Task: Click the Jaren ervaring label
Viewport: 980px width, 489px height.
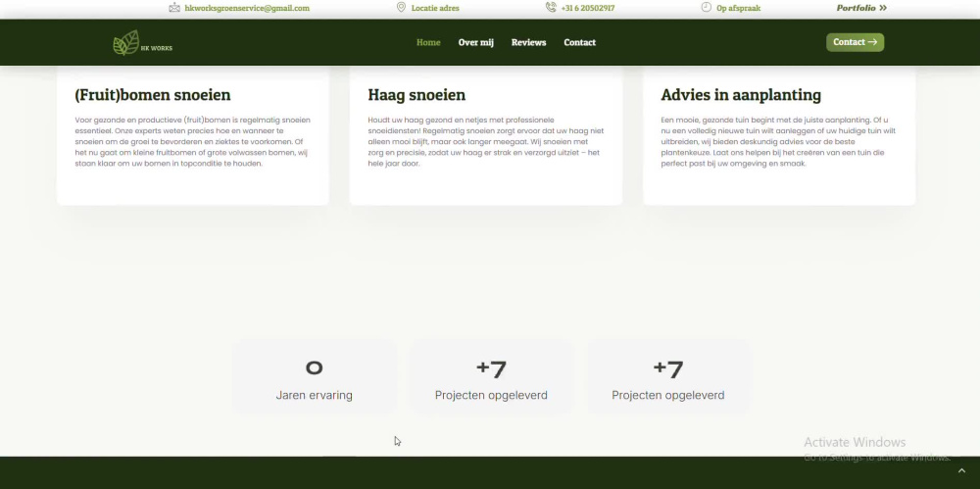Action: tap(314, 395)
